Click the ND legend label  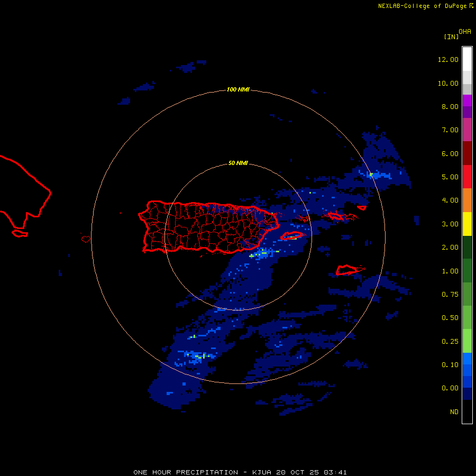tap(454, 412)
